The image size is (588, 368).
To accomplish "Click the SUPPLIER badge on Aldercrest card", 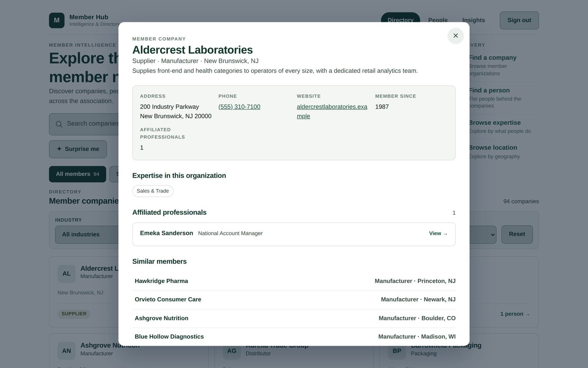I will [74, 314].
